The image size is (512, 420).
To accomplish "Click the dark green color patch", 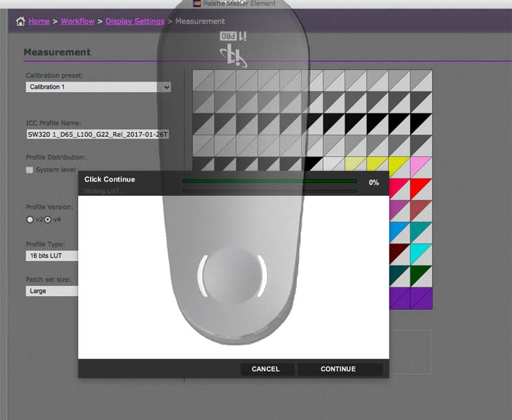I will 421,276.
